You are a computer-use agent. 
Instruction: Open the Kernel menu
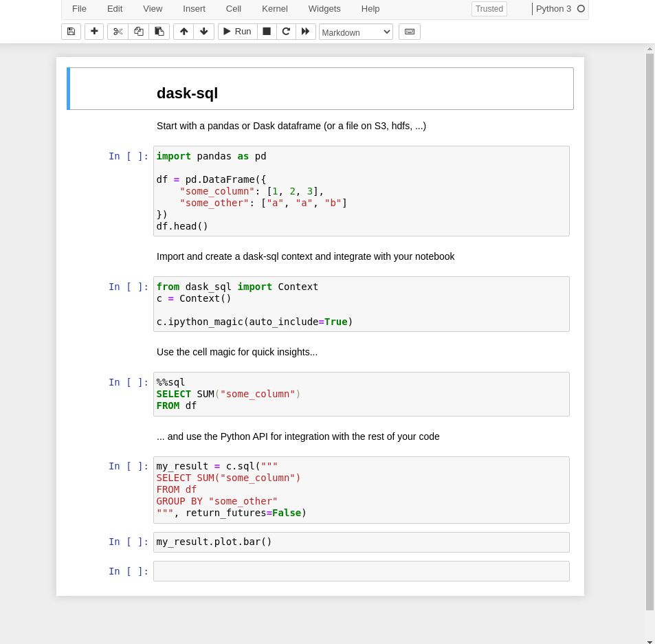click(x=274, y=8)
